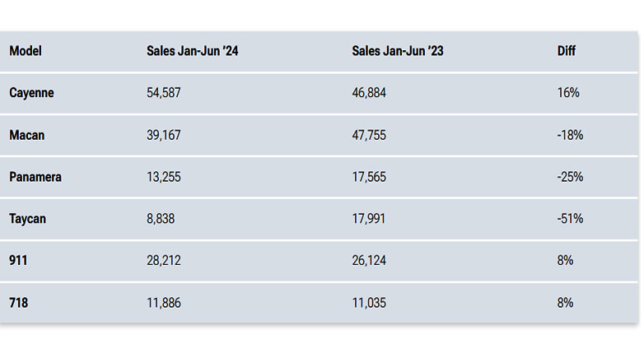Screen dimensions: 644x362
Task: Select the Macan 2023 sales value 47,755
Action: (x=369, y=135)
